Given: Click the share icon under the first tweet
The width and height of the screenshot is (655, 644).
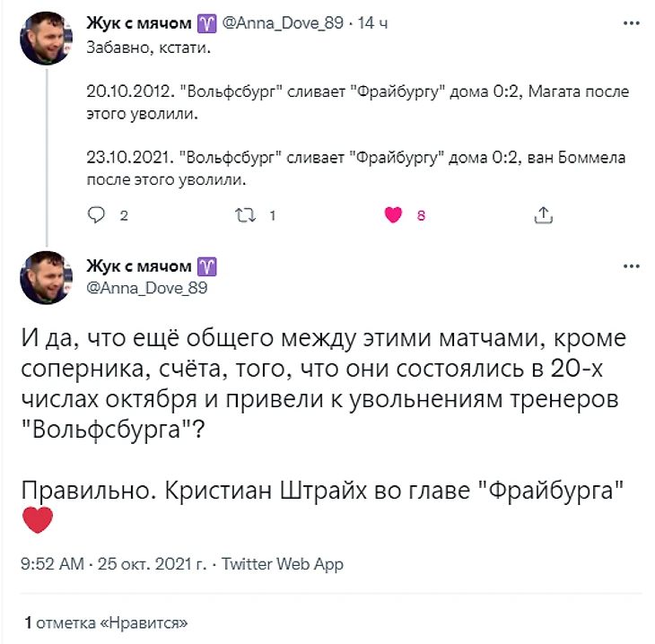Looking at the screenshot, I should [x=542, y=215].
